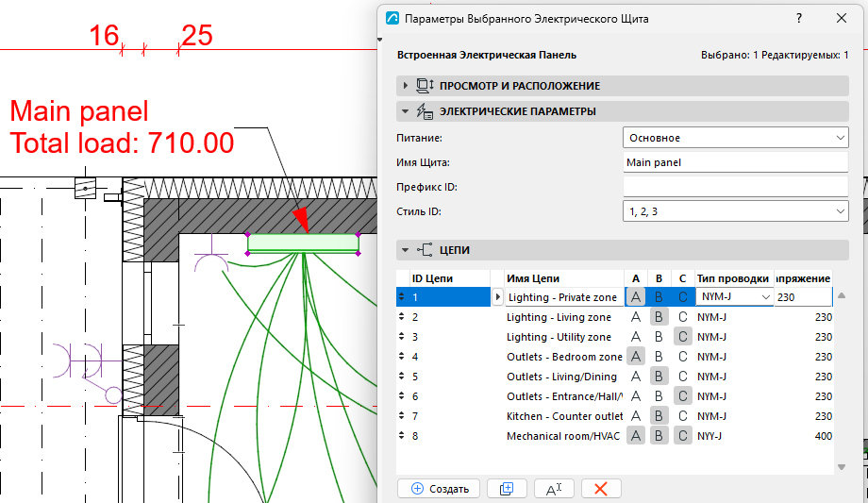Click the dialog's top-left panel options arrow
This screenshot has width=868, height=503.
pos(379,40)
